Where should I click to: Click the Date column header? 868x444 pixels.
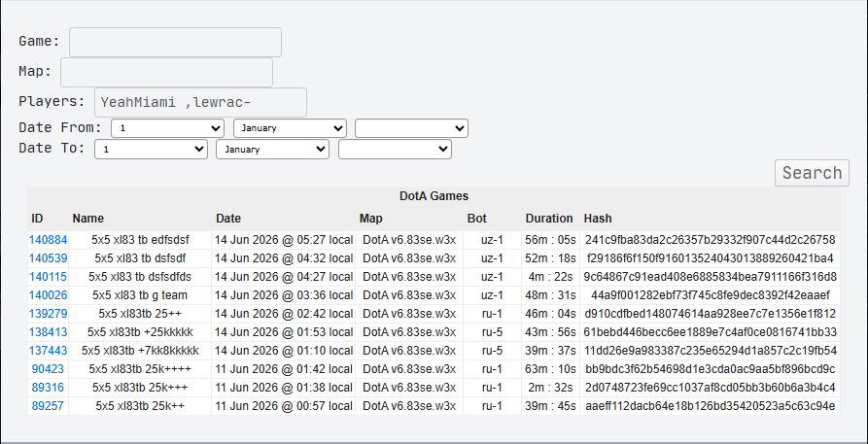coord(228,219)
